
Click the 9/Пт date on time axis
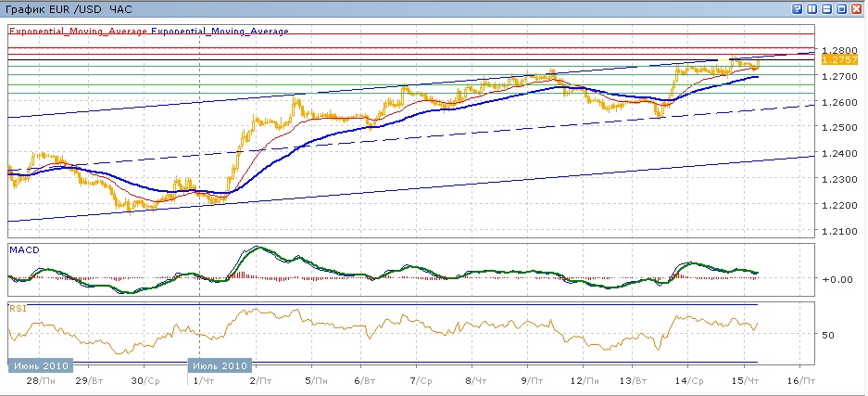[532, 380]
